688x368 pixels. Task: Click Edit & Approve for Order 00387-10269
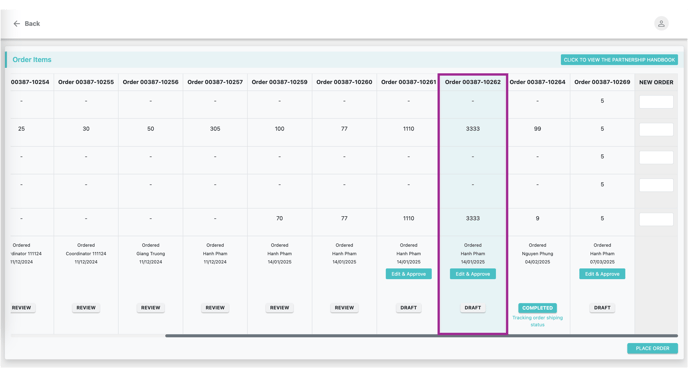pyautogui.click(x=602, y=274)
